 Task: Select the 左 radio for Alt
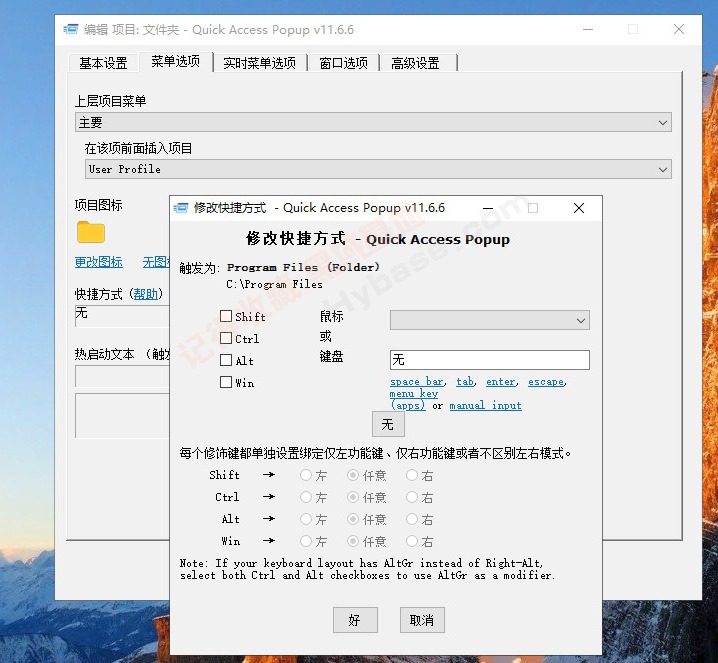[x=305, y=519]
